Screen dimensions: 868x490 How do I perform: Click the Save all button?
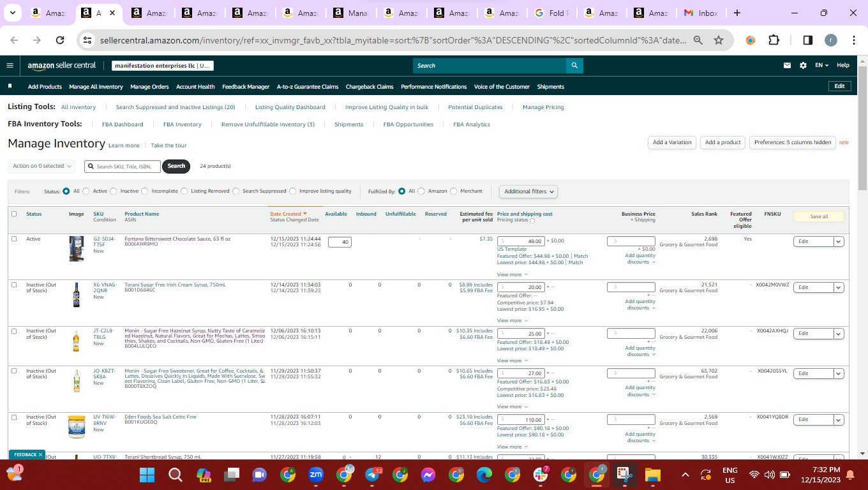click(x=819, y=217)
